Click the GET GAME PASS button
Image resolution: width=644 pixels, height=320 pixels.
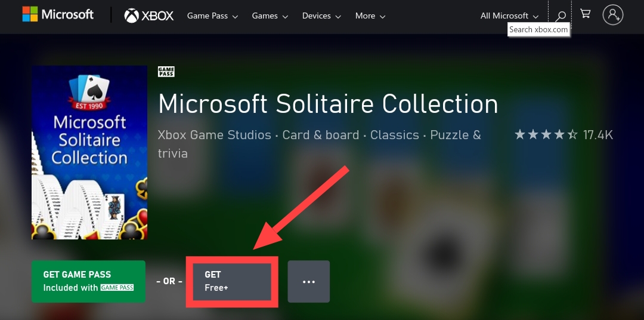[x=88, y=281]
